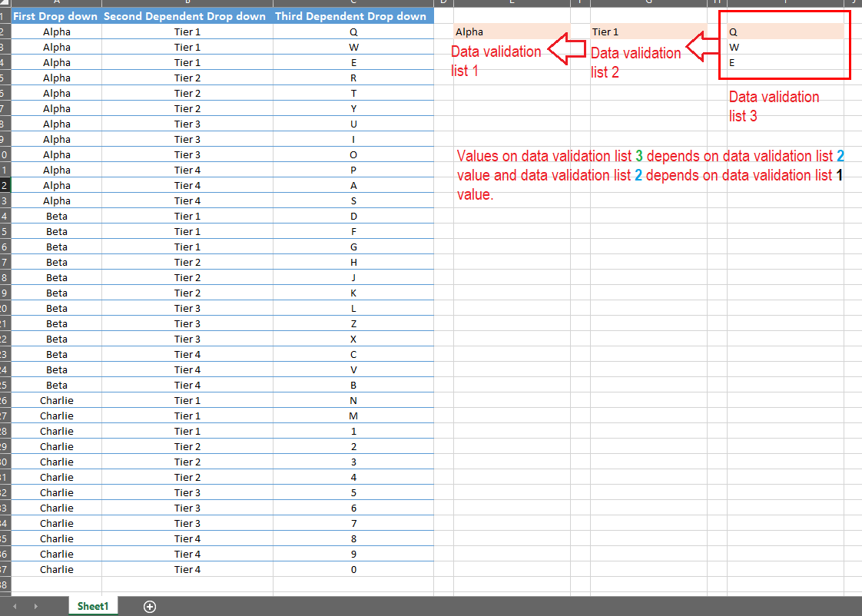
Task: Click cell W in validation list 3
Action: pos(785,48)
